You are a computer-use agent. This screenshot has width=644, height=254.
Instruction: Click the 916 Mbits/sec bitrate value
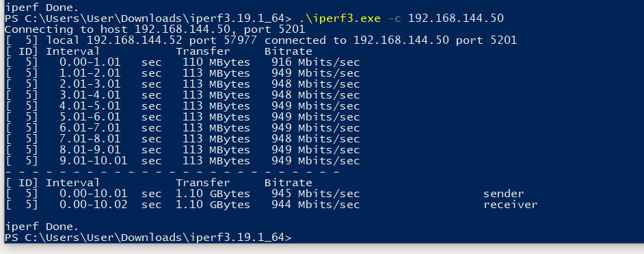(315, 62)
